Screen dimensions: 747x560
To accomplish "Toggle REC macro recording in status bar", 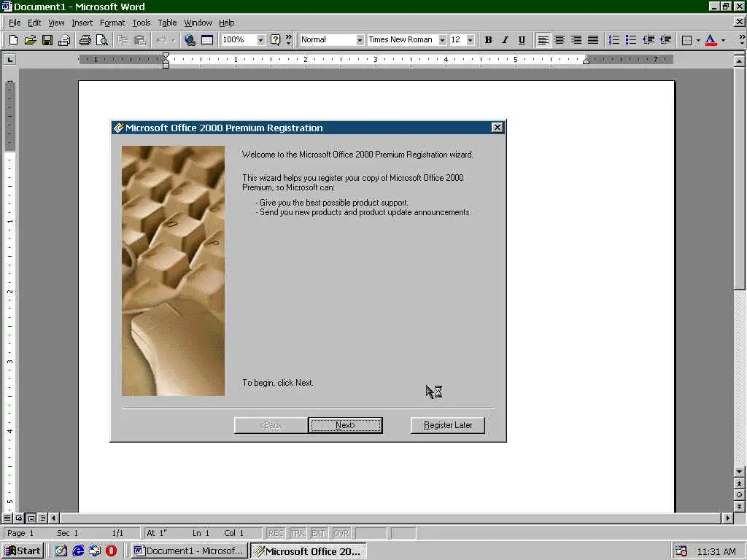I will click(x=275, y=533).
